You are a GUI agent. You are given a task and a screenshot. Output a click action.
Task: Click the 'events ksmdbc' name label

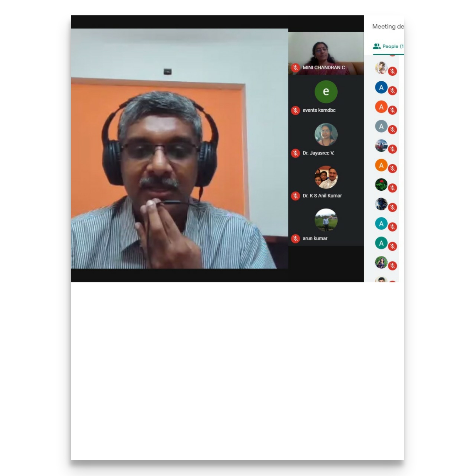[x=319, y=110]
